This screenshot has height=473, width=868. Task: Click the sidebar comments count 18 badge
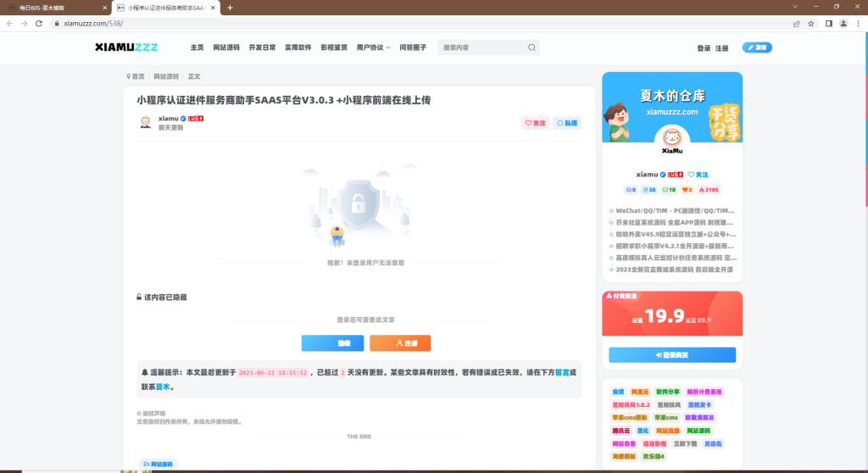point(670,190)
